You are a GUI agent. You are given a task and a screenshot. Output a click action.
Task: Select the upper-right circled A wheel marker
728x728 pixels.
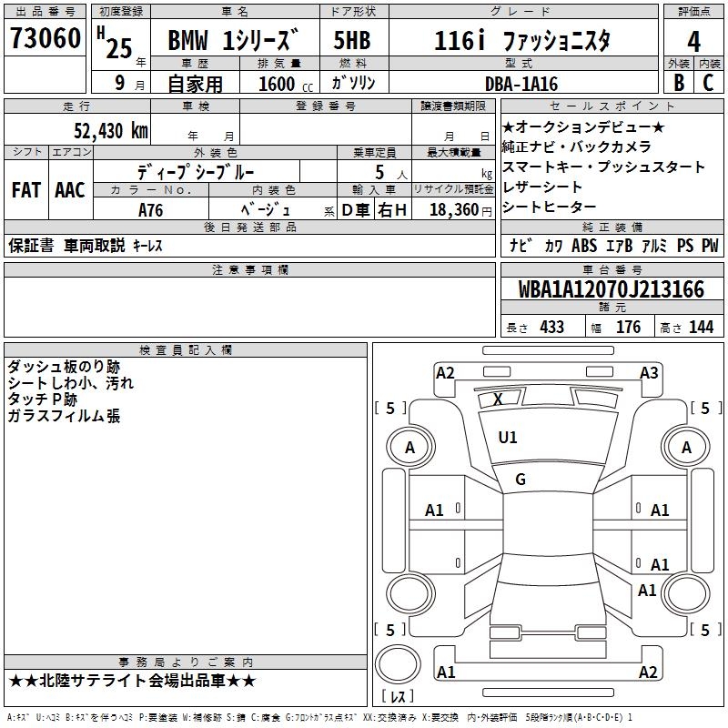686,448
